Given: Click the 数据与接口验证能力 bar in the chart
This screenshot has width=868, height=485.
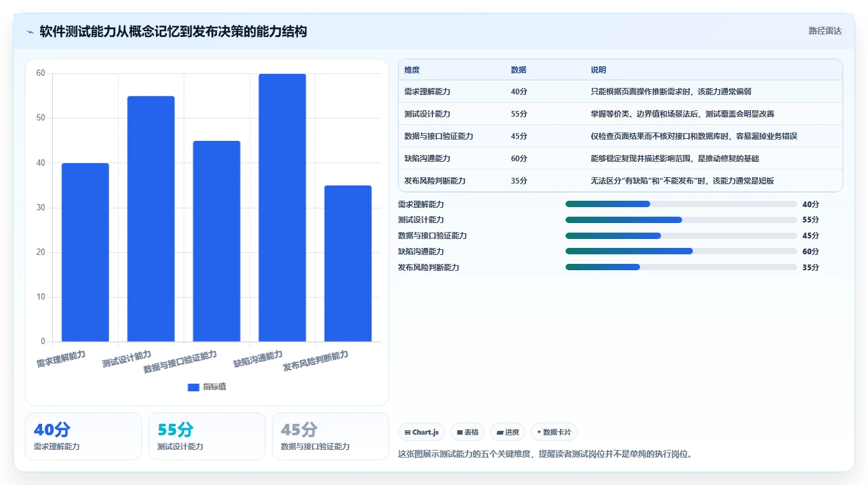Looking at the screenshot, I should (x=217, y=241).
